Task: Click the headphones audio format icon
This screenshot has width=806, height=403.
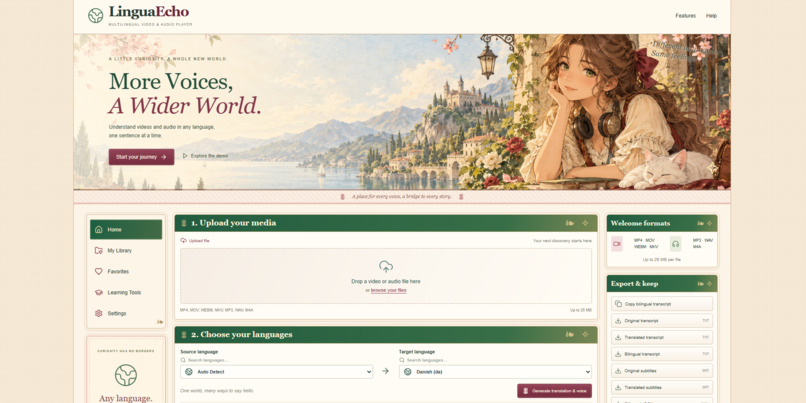Action: coord(675,244)
